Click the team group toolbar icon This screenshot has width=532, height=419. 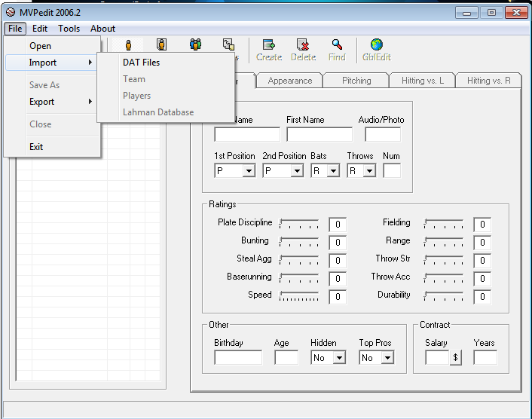195,44
